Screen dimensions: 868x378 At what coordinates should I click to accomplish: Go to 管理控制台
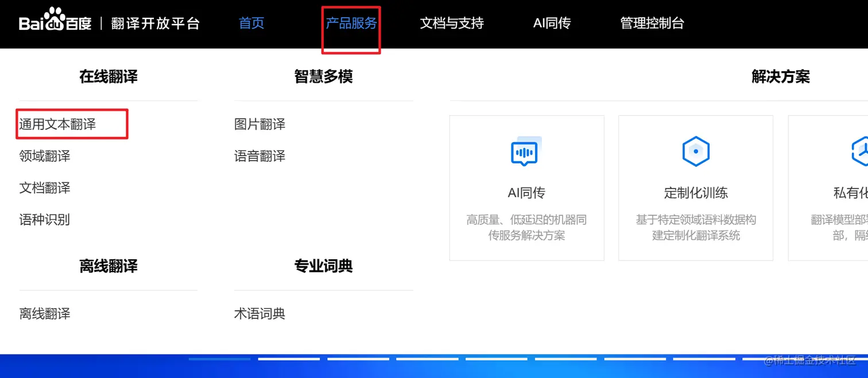pos(652,23)
